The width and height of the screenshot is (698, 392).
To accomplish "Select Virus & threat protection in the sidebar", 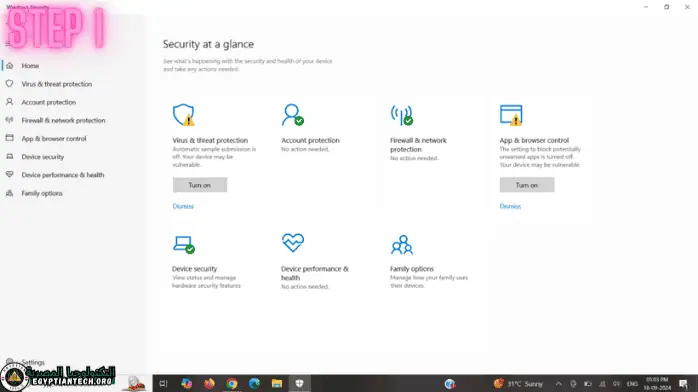I will click(x=57, y=84).
